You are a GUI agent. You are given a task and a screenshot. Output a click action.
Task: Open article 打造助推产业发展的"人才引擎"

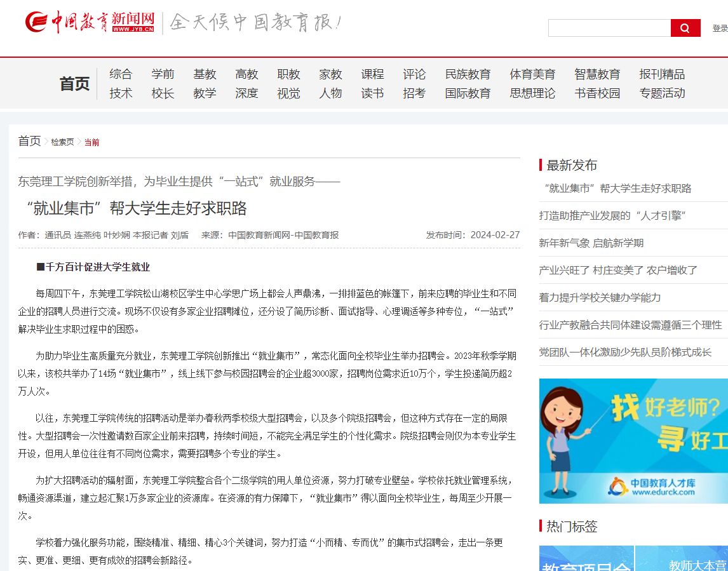[612, 215]
